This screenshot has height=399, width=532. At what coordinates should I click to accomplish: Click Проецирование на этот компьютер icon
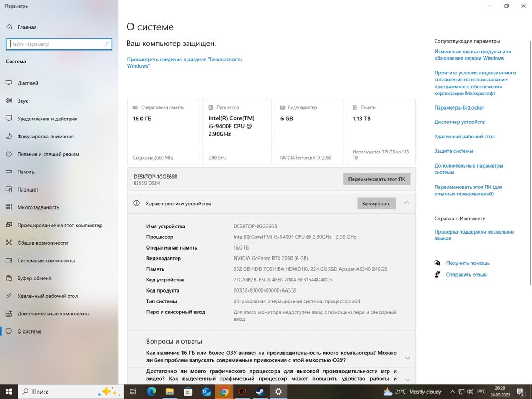[9, 225]
